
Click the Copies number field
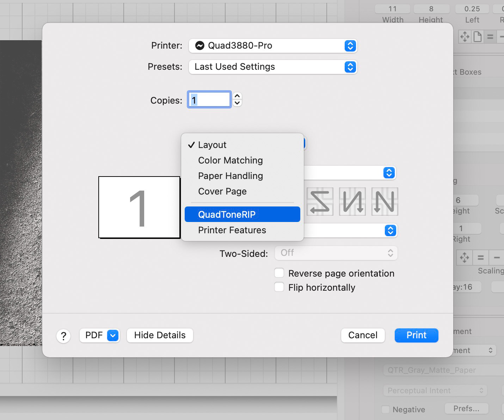pyautogui.click(x=209, y=100)
